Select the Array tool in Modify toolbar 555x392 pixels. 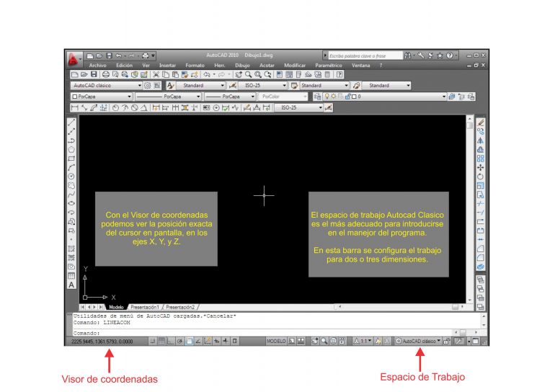click(480, 159)
